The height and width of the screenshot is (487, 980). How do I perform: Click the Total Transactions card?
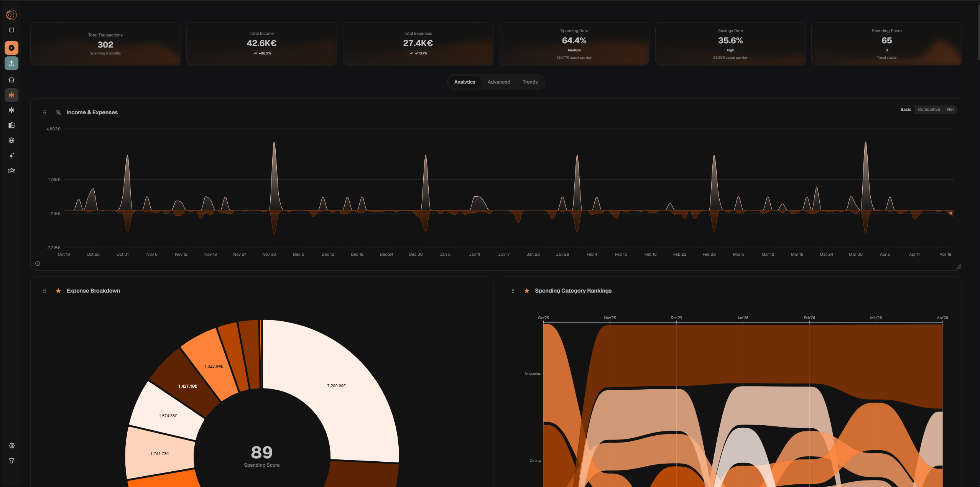pos(105,44)
